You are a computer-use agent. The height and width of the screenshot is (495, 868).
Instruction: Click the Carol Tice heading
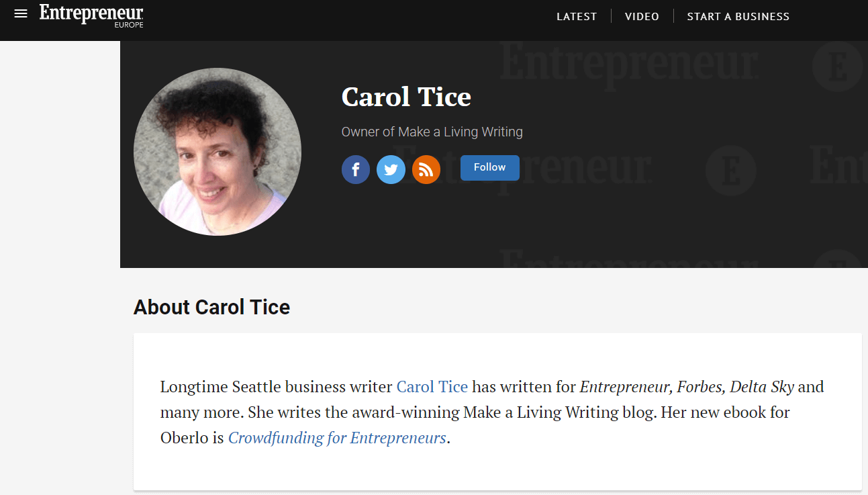pyautogui.click(x=406, y=97)
